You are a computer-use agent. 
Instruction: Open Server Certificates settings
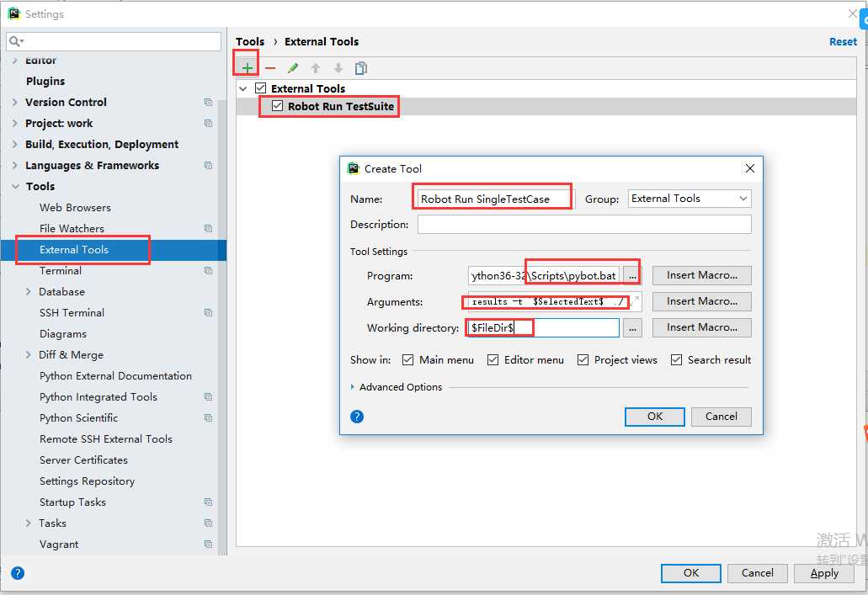click(x=83, y=460)
